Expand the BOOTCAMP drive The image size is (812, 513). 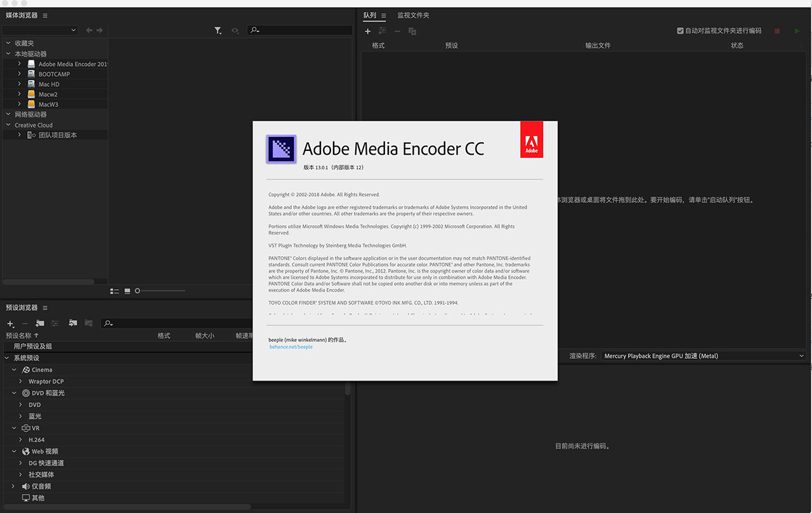click(x=20, y=74)
